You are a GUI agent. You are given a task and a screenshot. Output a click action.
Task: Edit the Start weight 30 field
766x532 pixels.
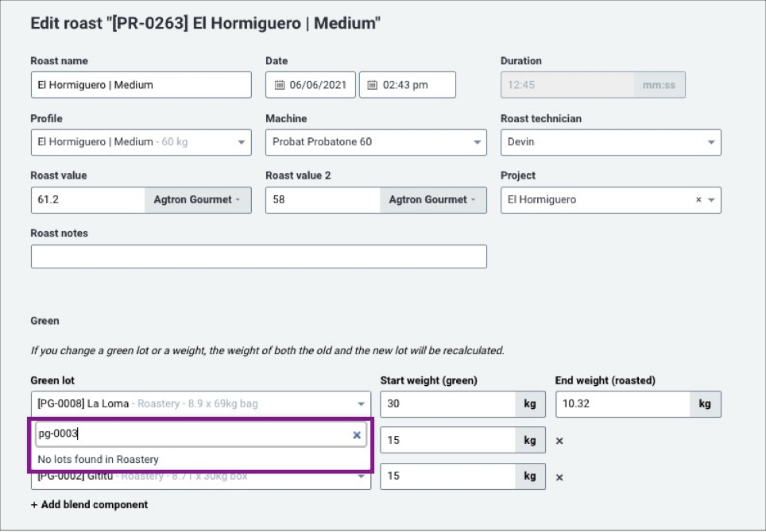(448, 404)
